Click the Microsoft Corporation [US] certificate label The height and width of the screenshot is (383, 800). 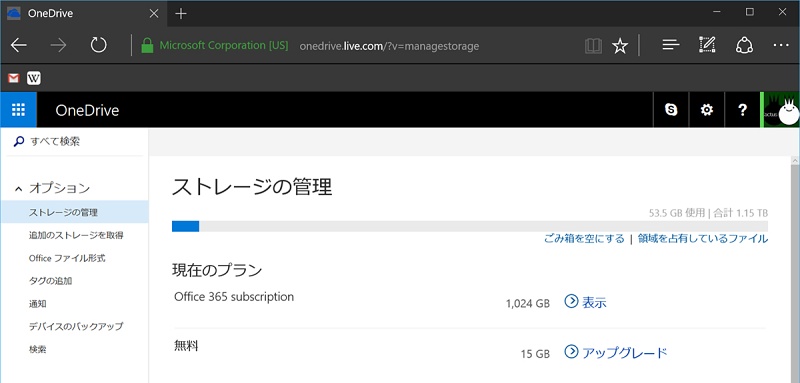224,45
